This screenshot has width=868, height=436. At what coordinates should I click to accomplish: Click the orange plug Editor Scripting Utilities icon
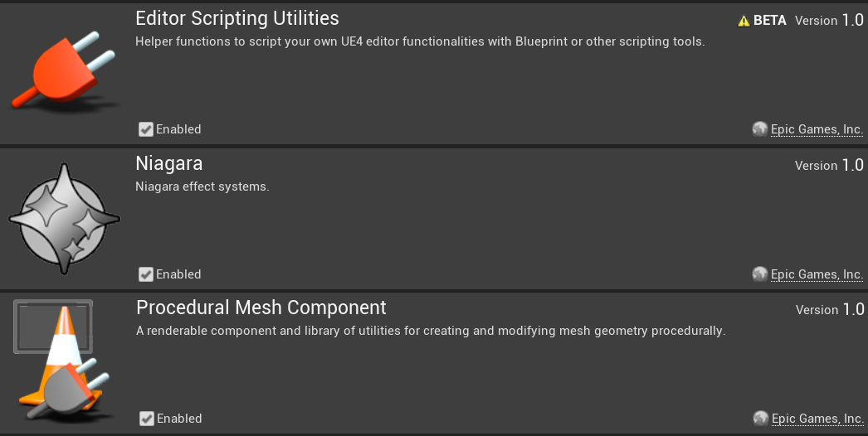(x=64, y=70)
